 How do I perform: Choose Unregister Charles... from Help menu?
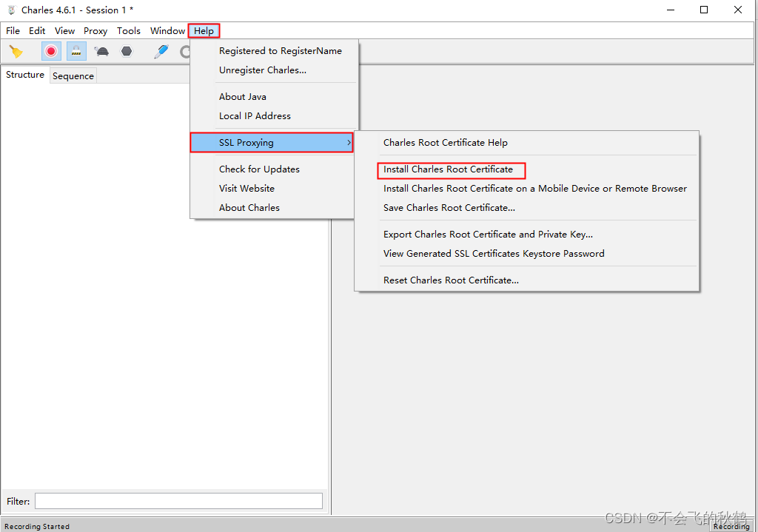coord(274,70)
